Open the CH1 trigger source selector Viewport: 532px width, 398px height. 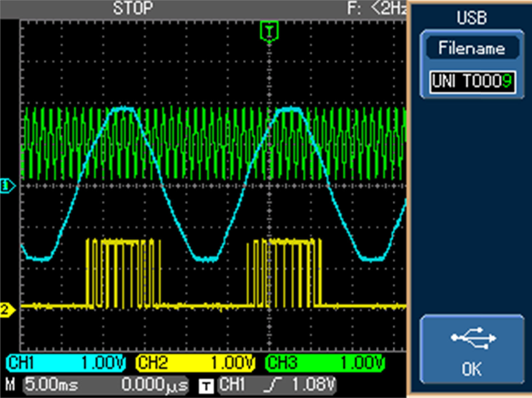pos(232,385)
